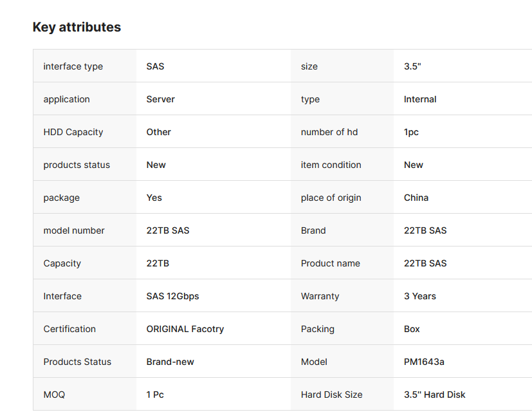Click the Yes package value
This screenshot has width=532, height=419.
154,198
